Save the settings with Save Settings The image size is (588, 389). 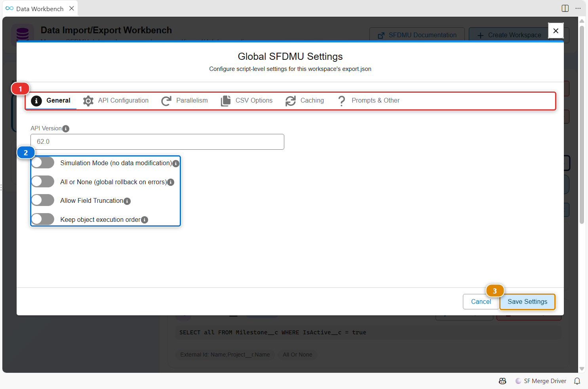pyautogui.click(x=527, y=302)
